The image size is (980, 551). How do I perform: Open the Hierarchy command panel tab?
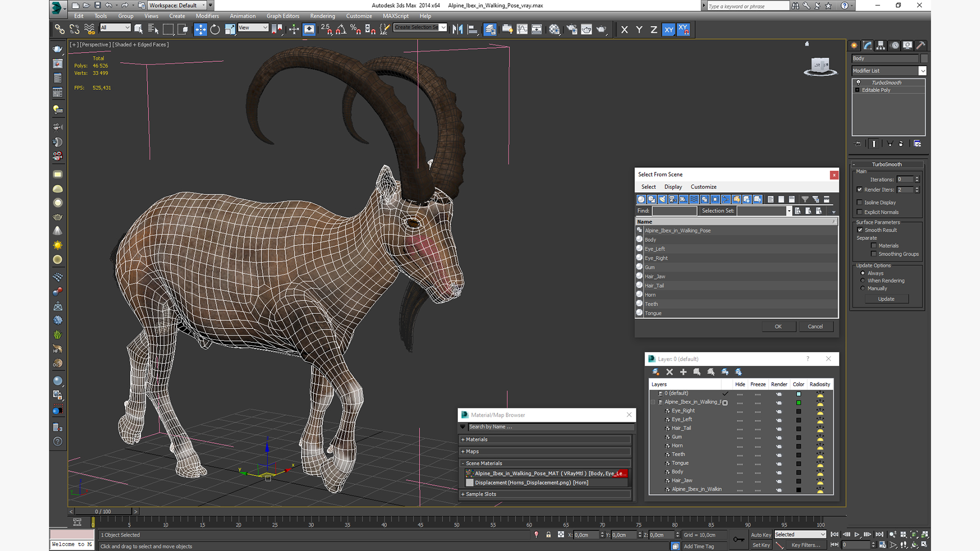tap(880, 45)
